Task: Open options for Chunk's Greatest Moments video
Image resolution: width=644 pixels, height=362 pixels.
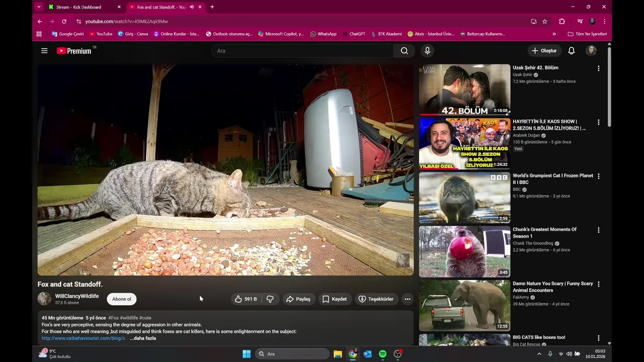Action: click(598, 230)
